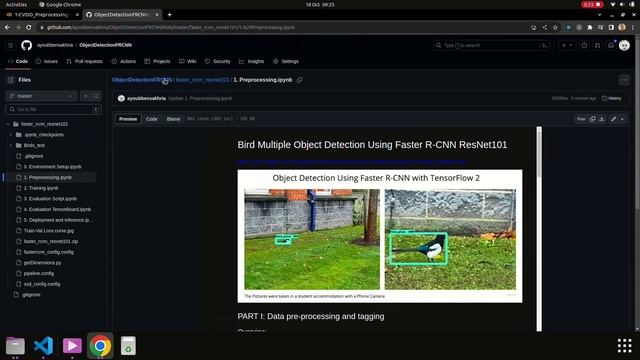Share this page from address bar
Viewport: 640px width, 360px height.
point(544,27)
